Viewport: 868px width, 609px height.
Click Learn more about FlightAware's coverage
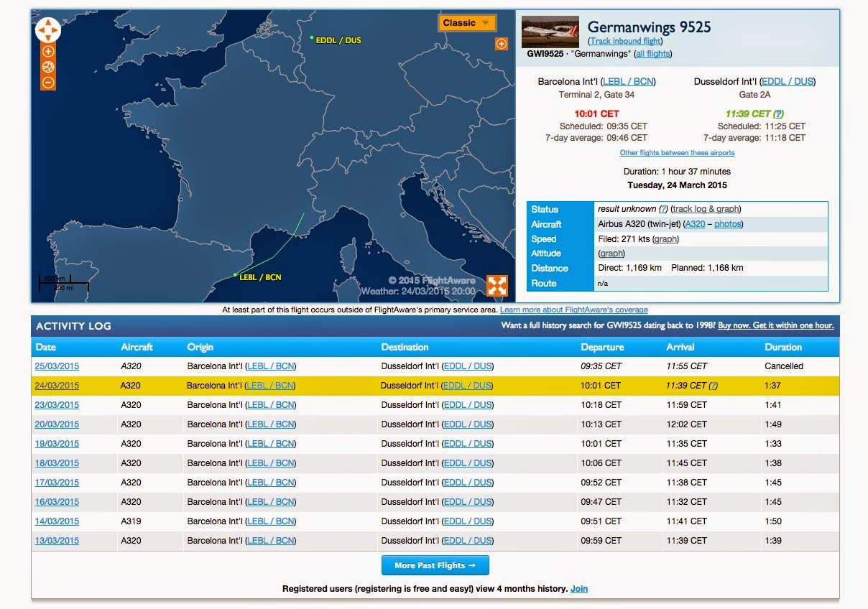[574, 310]
